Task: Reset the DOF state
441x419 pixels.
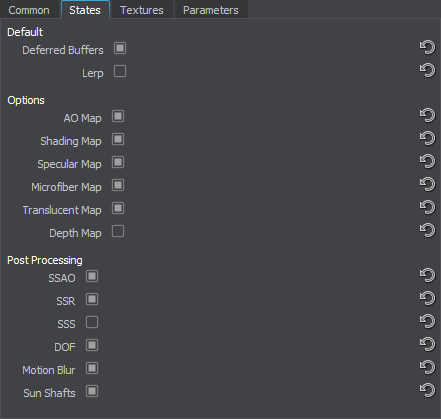Action: 427,344
